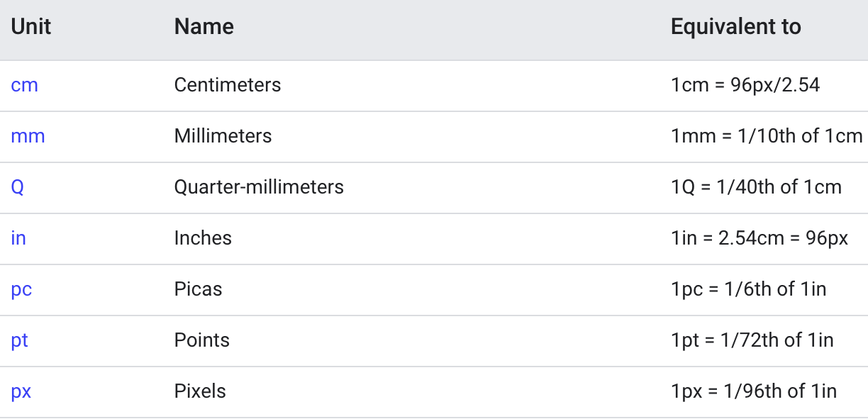Click the mm unit link
This screenshot has width=868, height=419.
pyautogui.click(x=28, y=137)
